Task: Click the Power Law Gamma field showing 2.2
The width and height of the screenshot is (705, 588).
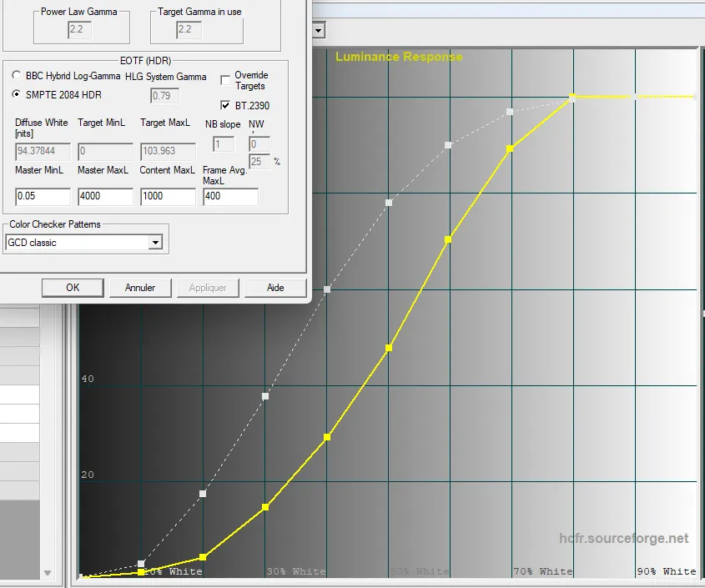Action: (x=79, y=30)
